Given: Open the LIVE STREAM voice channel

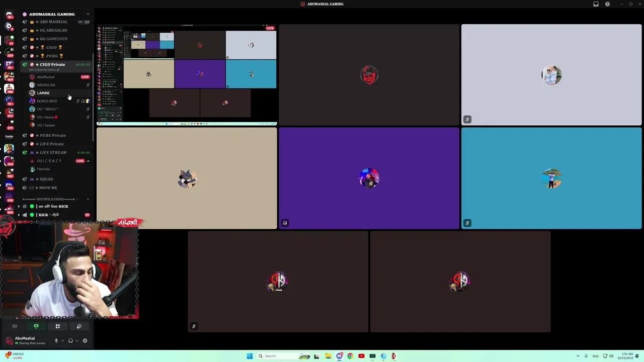Looking at the screenshot, I should (x=56, y=152).
